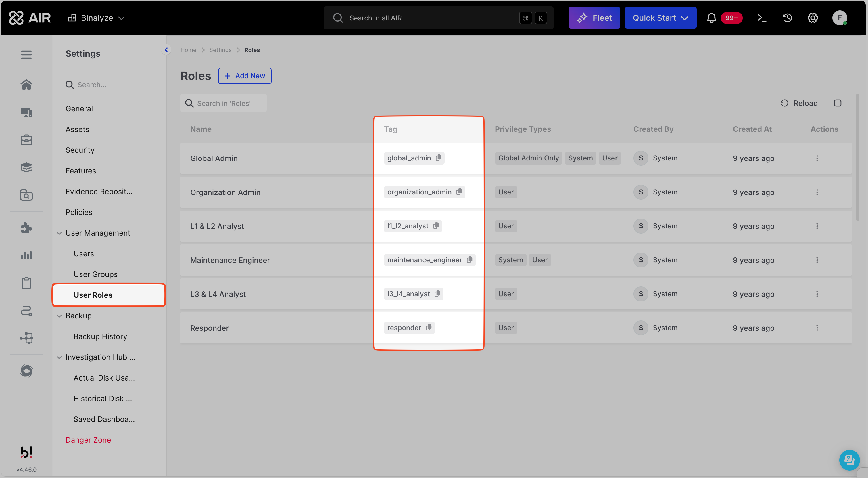
Task: Collapse the User Management section
Action: [x=59, y=233]
